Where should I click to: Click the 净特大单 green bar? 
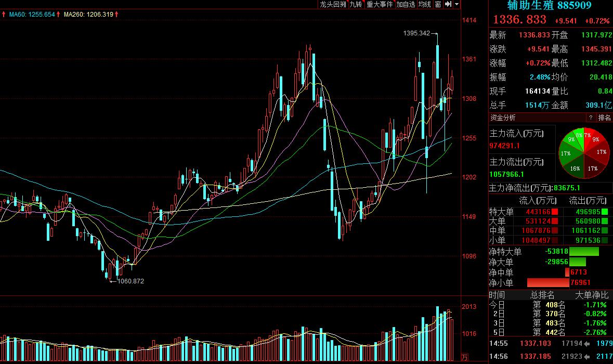point(584,251)
